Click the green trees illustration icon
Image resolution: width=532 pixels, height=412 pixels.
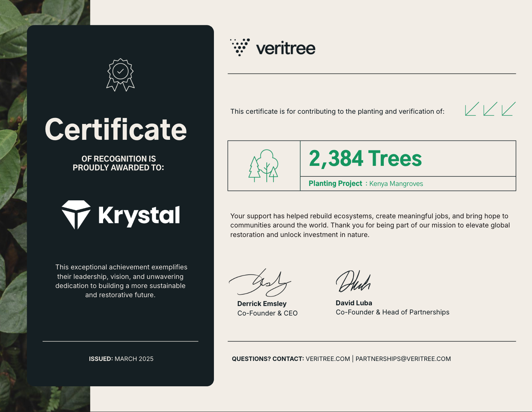tap(264, 166)
